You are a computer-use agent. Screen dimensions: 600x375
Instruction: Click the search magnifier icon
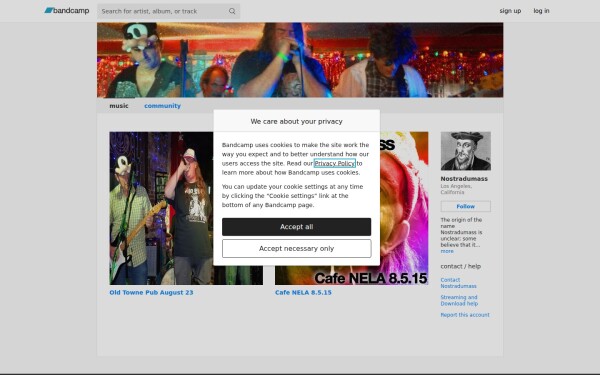click(x=232, y=11)
